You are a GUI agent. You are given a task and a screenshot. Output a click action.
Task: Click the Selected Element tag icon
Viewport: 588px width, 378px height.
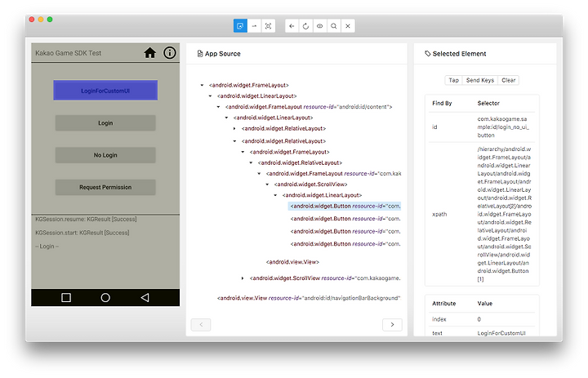tap(427, 54)
